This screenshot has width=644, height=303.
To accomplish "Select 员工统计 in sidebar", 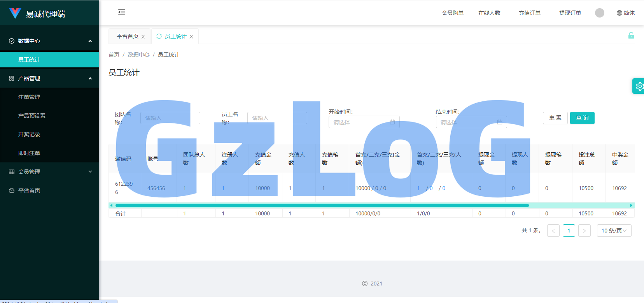I will point(49,60).
